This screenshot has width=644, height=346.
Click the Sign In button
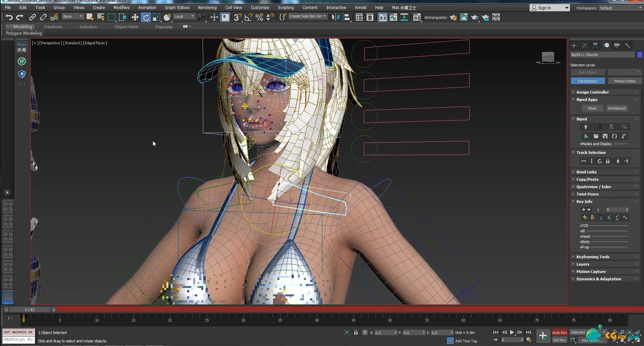[550, 8]
